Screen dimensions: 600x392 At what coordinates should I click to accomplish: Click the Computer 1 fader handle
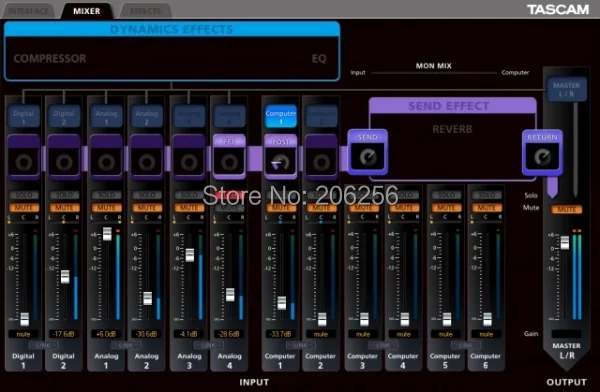point(282,303)
